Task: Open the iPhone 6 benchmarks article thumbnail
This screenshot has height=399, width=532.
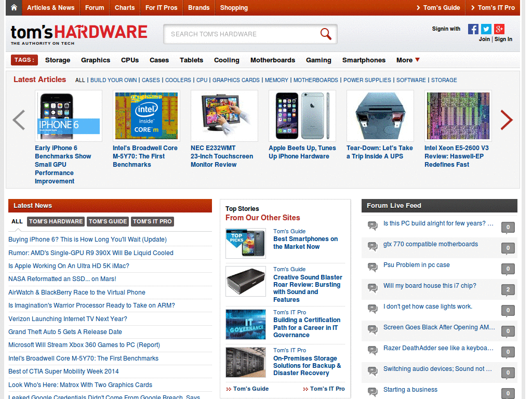Action: (68, 115)
